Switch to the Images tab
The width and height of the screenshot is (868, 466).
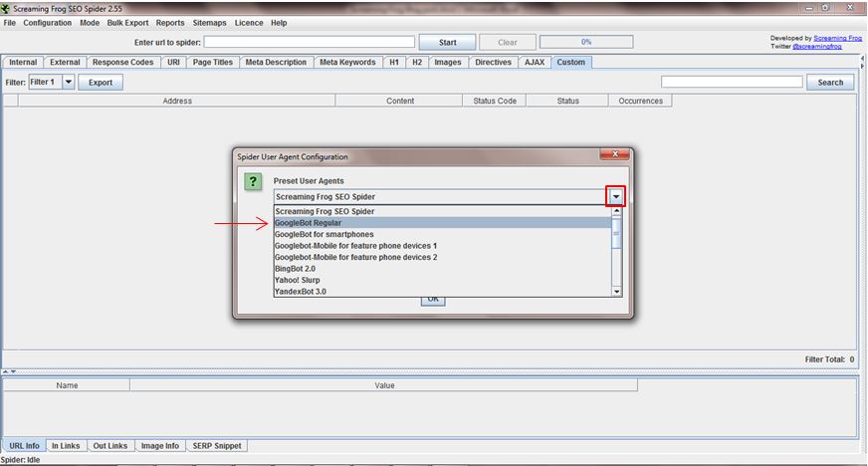point(448,62)
